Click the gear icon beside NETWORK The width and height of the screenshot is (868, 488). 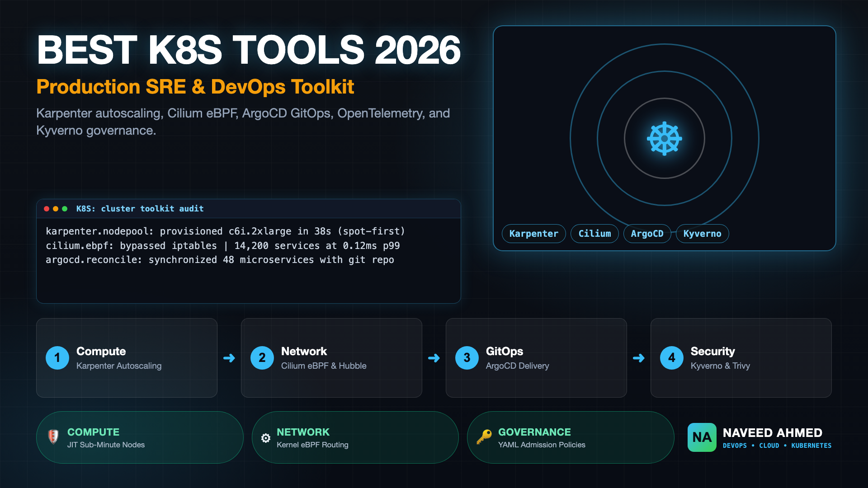click(266, 438)
